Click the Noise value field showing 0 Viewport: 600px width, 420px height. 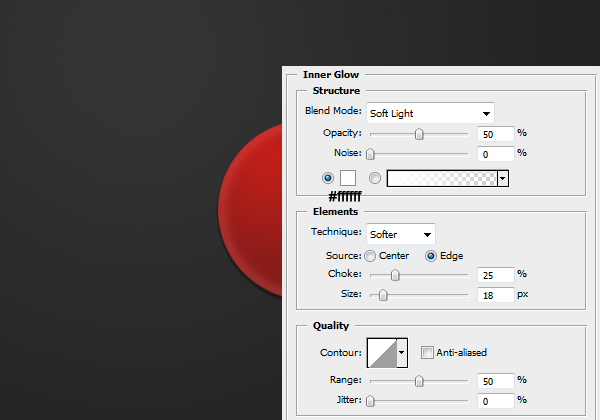[x=496, y=154]
